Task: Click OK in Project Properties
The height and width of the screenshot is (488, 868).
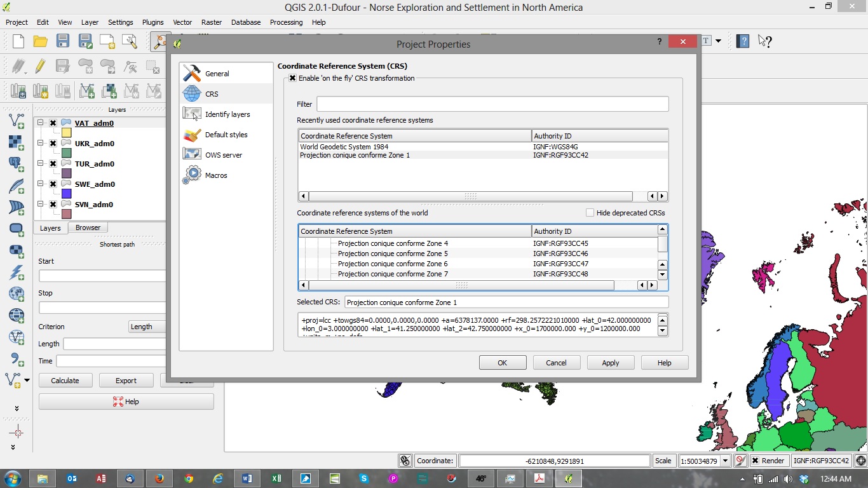Action: [x=503, y=363]
